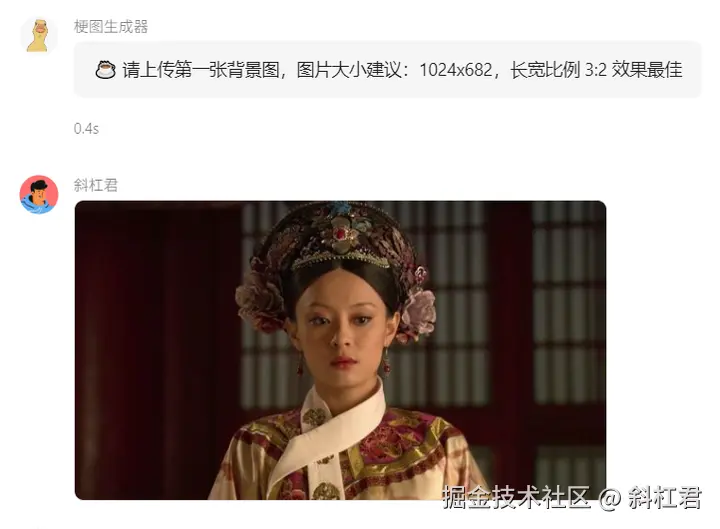Click the 3:2 ratio text in message
Screen dimensions: 720x529
click(x=596, y=70)
